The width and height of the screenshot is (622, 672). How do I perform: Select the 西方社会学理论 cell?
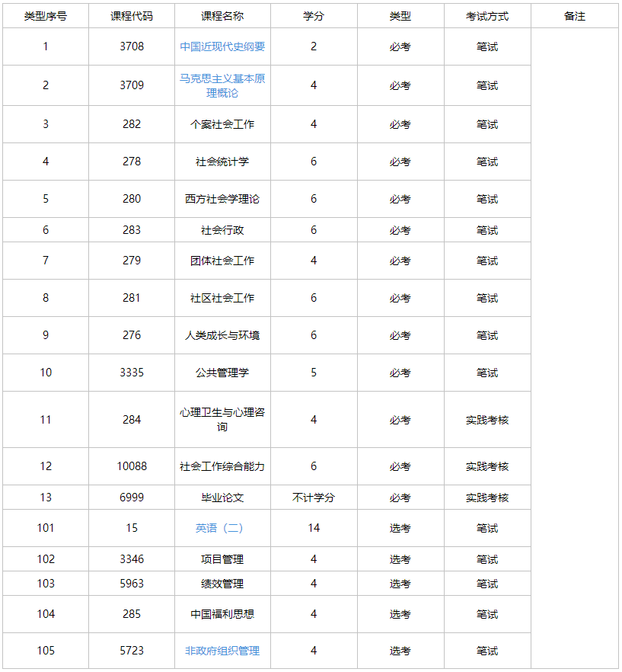pyautogui.click(x=222, y=199)
